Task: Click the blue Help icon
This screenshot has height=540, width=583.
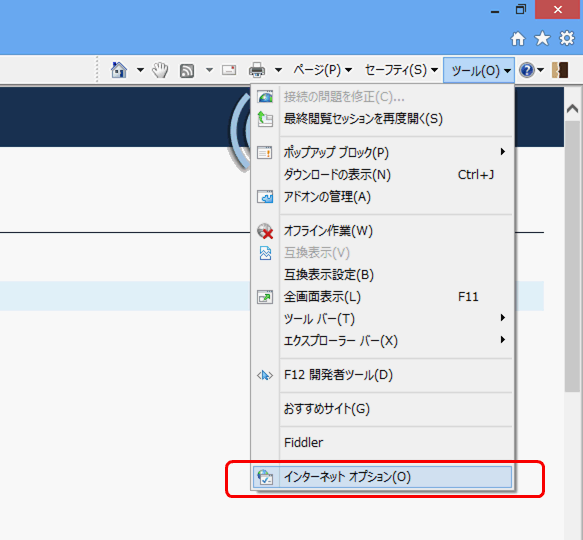Action: (x=527, y=70)
